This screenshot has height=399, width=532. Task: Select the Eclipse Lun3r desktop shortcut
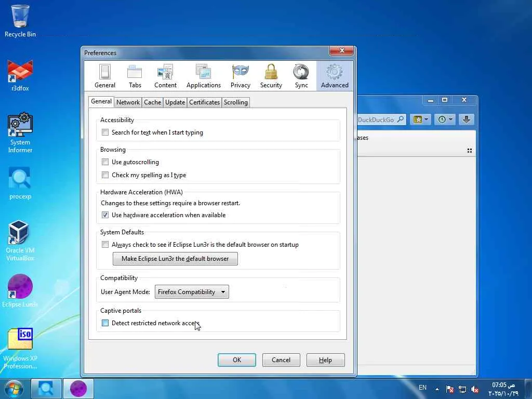(20, 291)
